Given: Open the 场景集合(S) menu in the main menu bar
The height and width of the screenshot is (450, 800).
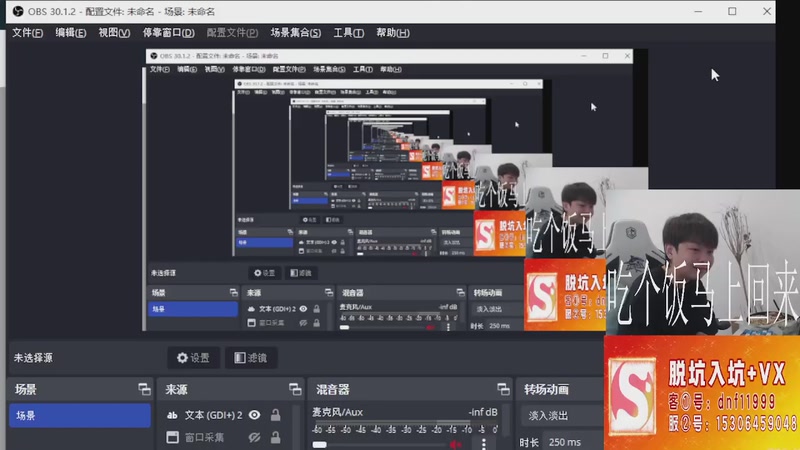Looking at the screenshot, I should (x=296, y=33).
